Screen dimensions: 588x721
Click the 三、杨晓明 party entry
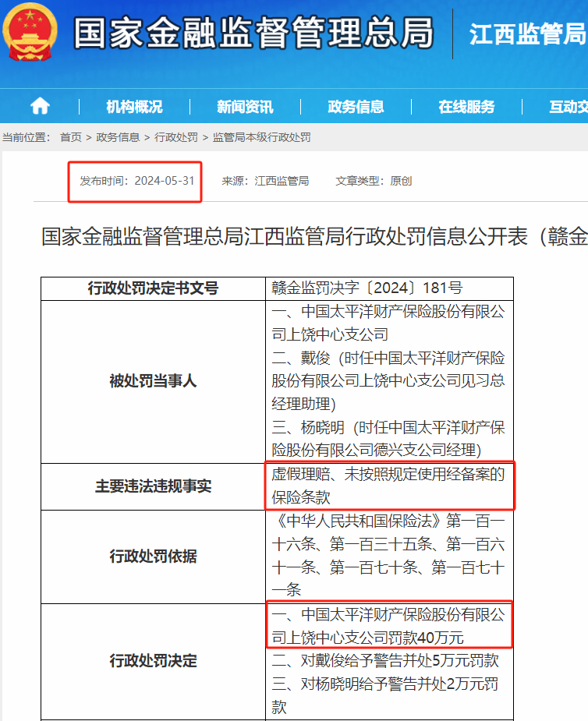[388, 439]
